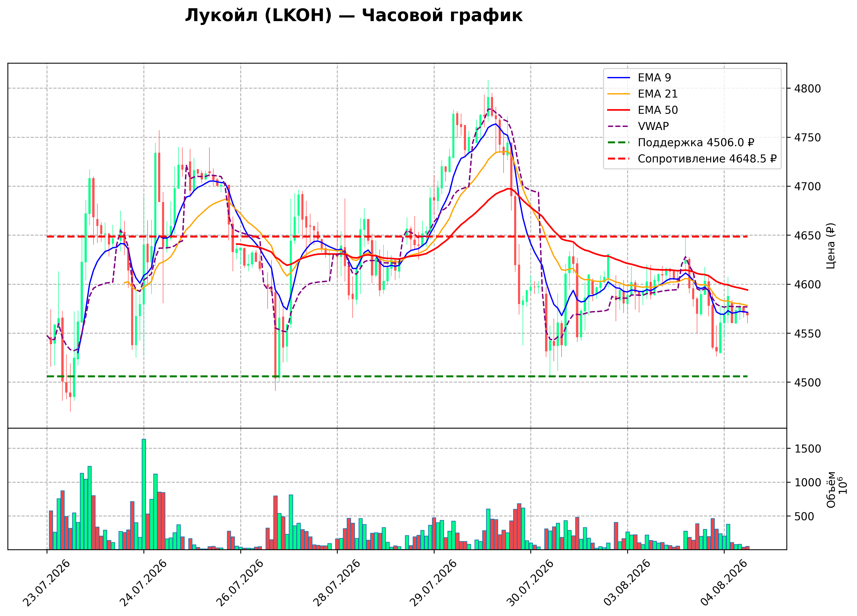Click the price axis value "4600"

(808, 285)
